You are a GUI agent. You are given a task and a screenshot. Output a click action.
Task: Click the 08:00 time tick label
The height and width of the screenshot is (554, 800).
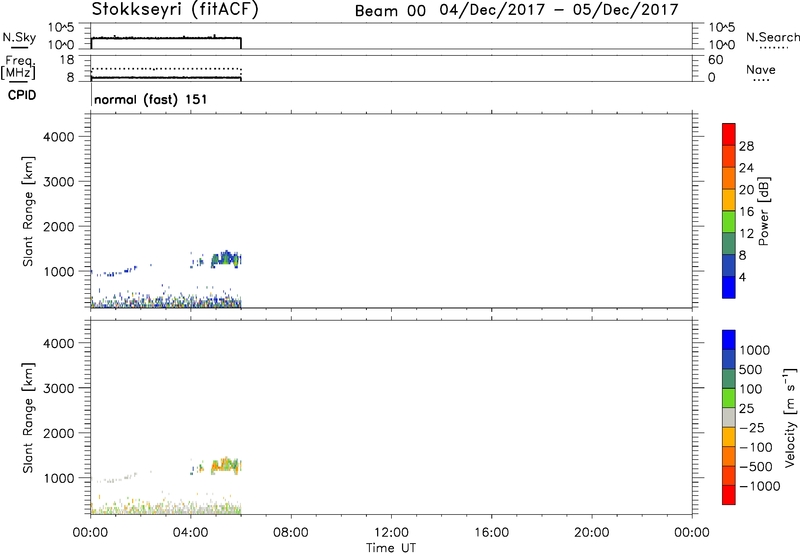[x=291, y=533]
